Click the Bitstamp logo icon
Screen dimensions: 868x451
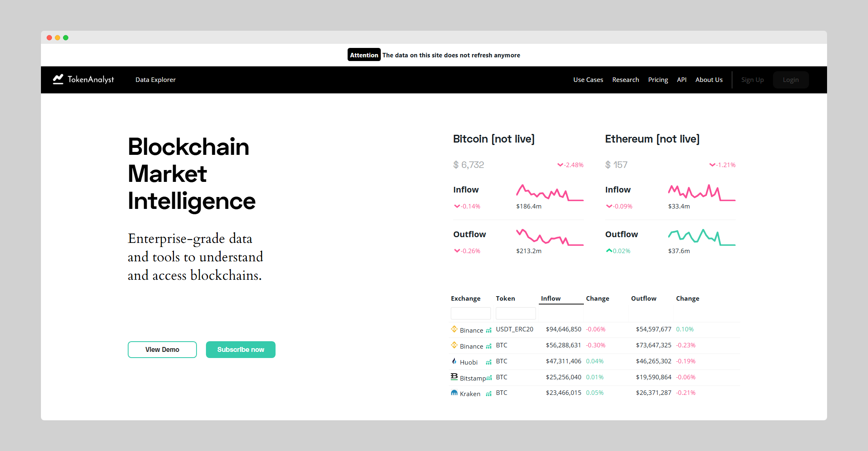tap(454, 377)
